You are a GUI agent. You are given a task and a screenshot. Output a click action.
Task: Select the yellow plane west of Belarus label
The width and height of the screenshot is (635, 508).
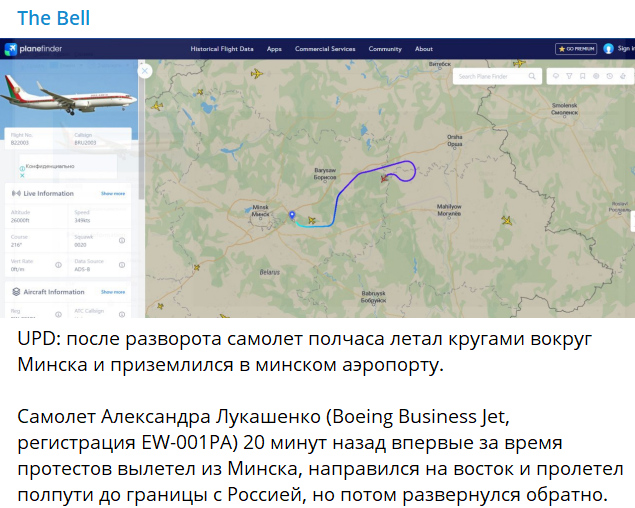[x=197, y=268]
